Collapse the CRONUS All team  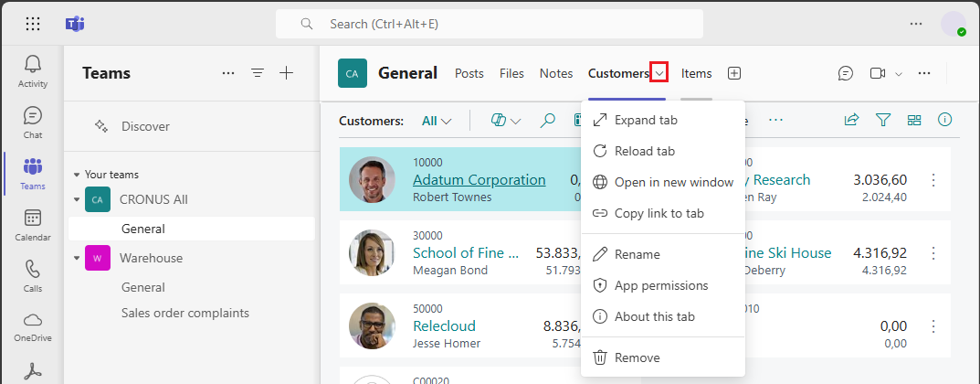[77, 199]
